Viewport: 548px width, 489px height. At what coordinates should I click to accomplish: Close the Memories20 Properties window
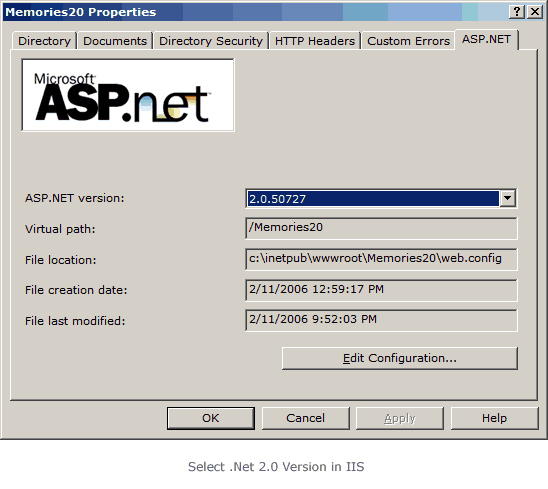(535, 12)
